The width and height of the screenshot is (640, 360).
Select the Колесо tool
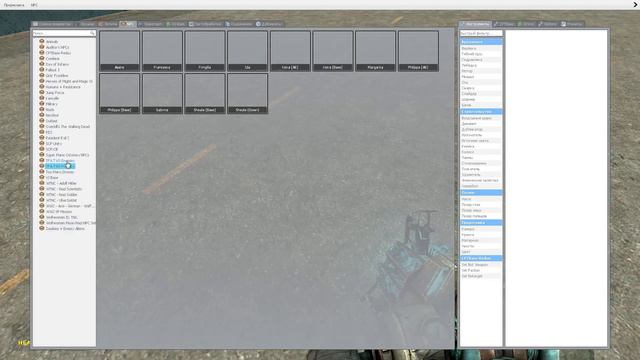click(481, 152)
